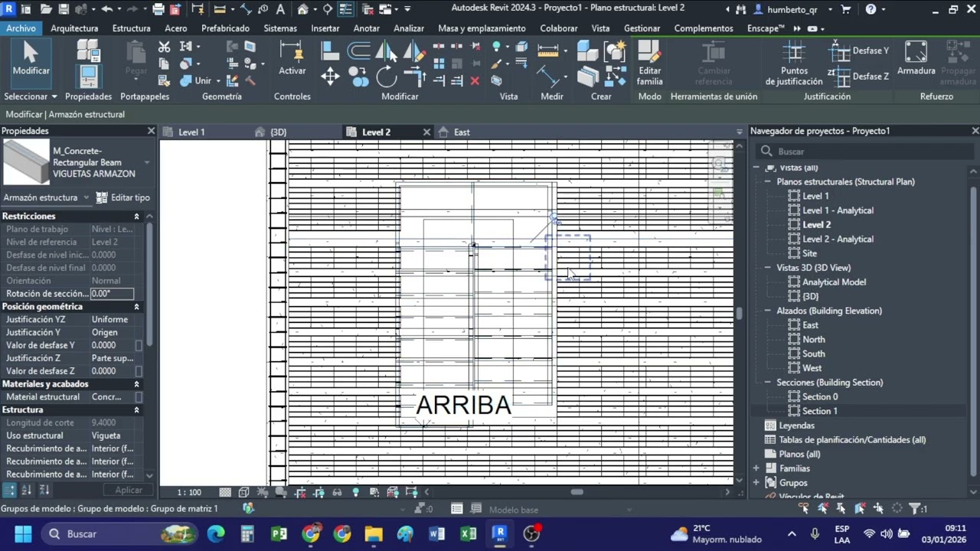The image size is (980, 551).
Task: Click the Rotación de sección value field
Action: 112,294
